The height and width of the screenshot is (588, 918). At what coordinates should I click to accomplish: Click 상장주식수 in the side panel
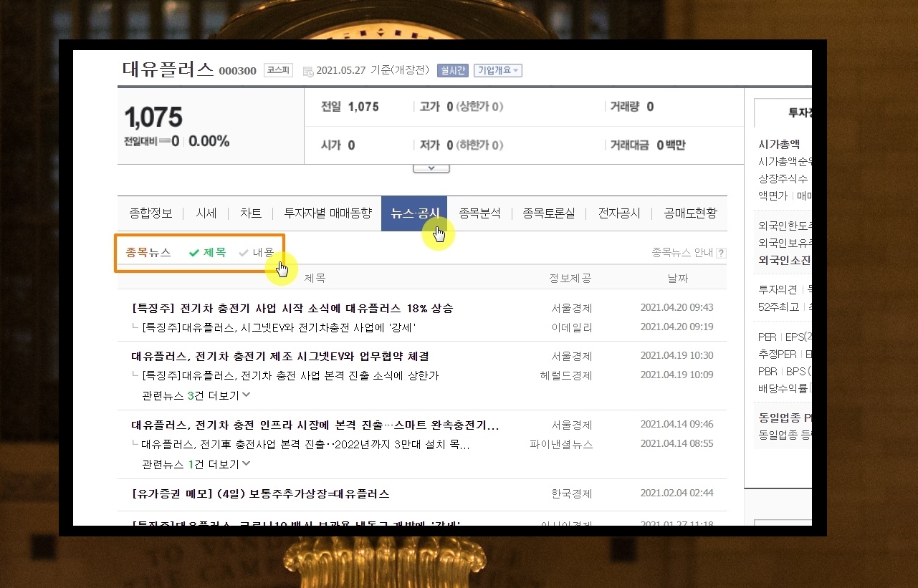coord(783,178)
